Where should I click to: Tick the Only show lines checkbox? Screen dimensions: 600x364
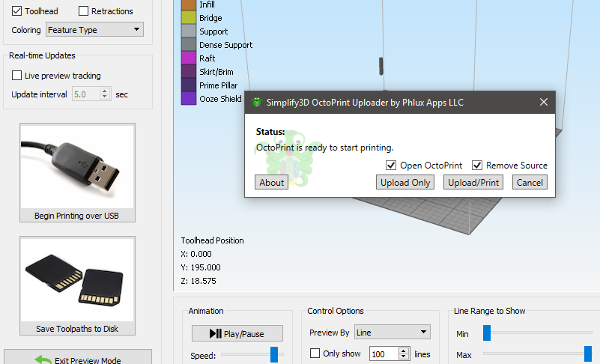coord(315,353)
